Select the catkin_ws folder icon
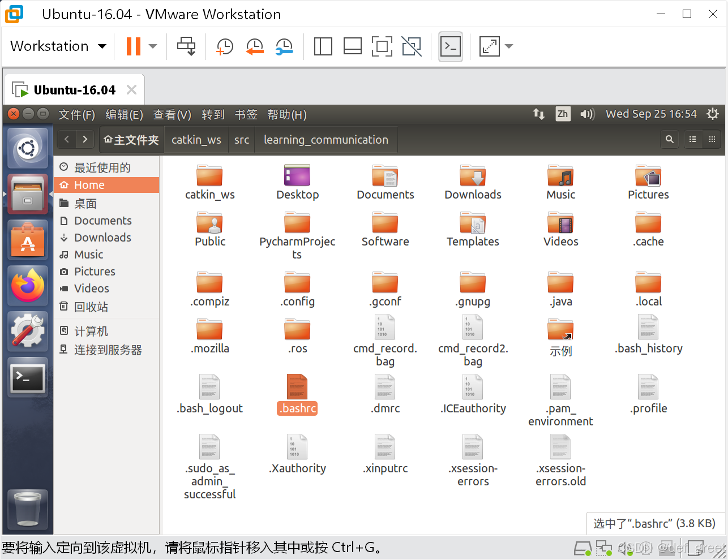The image size is (728, 560). 209,175
